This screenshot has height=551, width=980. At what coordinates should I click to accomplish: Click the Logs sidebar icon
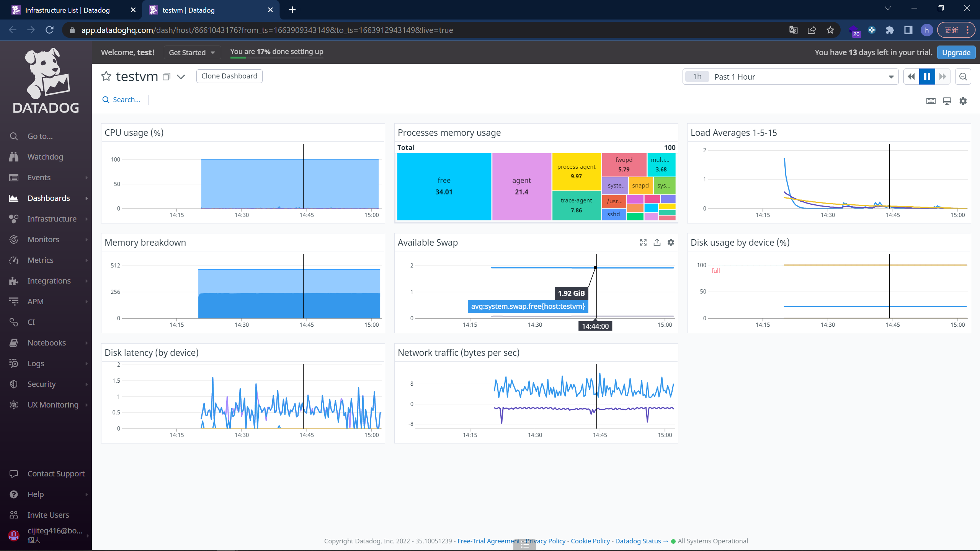(15, 363)
